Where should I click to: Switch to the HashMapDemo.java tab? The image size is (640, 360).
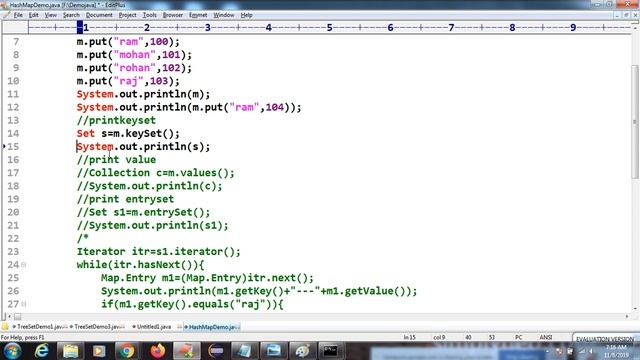(211, 327)
